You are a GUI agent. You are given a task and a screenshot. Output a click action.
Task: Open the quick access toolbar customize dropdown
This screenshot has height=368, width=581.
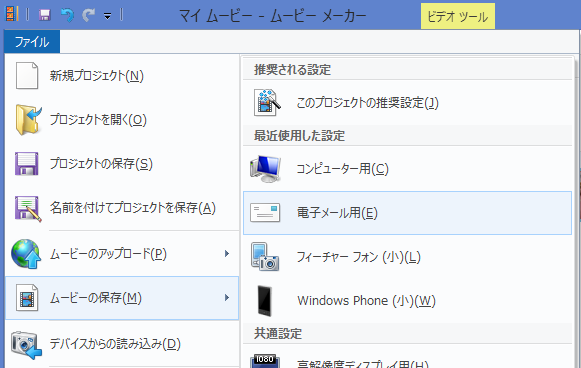[x=107, y=16]
